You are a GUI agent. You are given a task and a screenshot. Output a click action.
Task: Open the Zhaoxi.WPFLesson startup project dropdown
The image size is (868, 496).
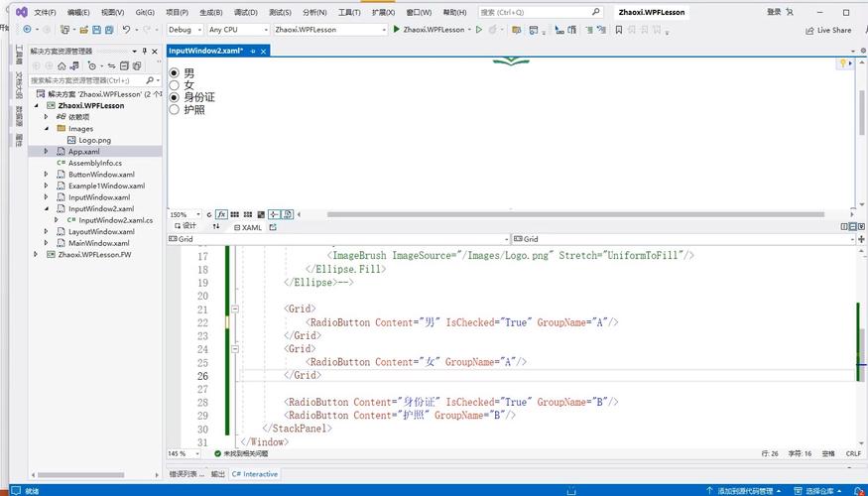[x=329, y=30]
